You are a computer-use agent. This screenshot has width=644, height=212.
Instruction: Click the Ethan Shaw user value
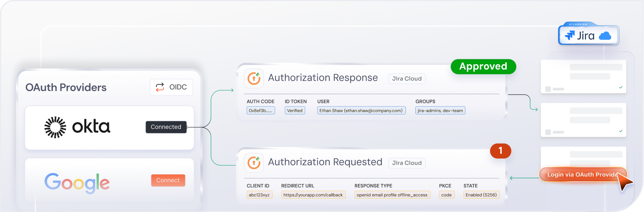[x=361, y=111]
